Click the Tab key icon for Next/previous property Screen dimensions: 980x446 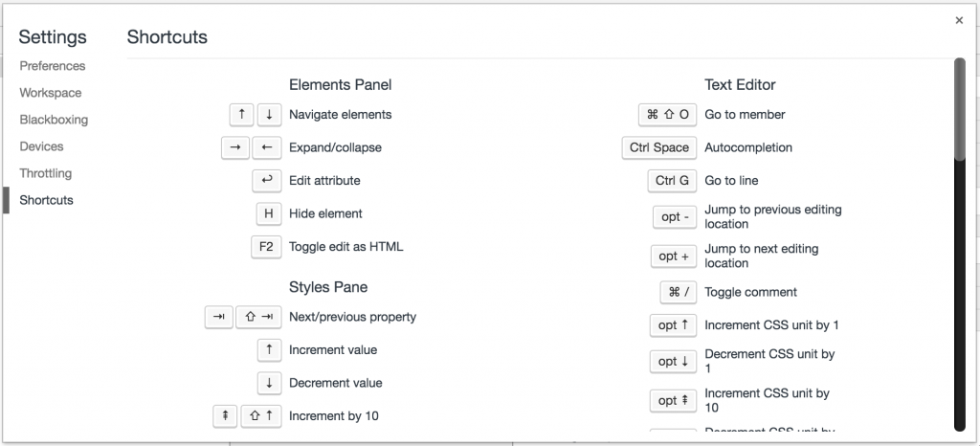(x=219, y=317)
